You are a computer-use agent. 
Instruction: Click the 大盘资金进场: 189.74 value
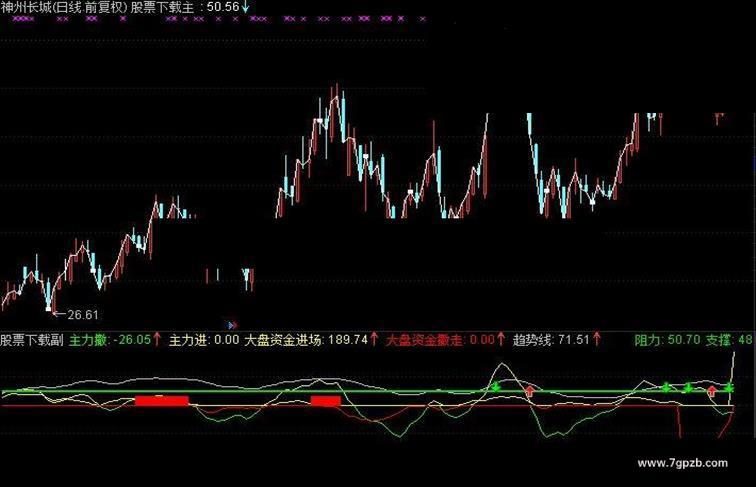(x=306, y=340)
